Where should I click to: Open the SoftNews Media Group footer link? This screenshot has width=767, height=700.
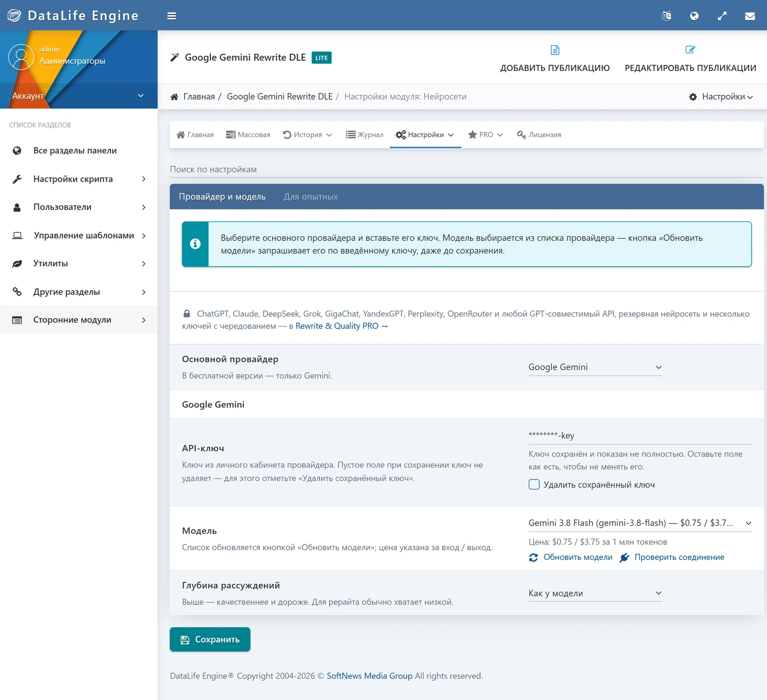click(x=370, y=676)
